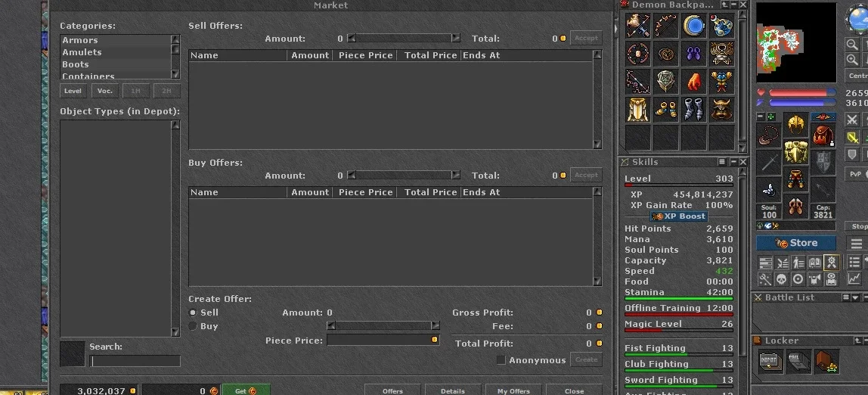Image resolution: width=868 pixels, height=395 pixels.
Task: Select the Armors category
Action: pyautogui.click(x=116, y=40)
